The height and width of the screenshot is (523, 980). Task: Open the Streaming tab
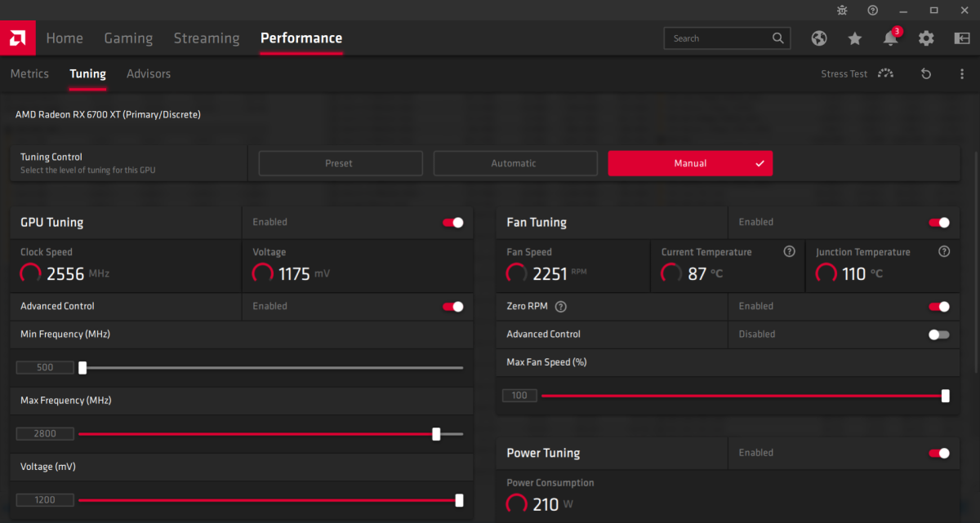tap(207, 38)
